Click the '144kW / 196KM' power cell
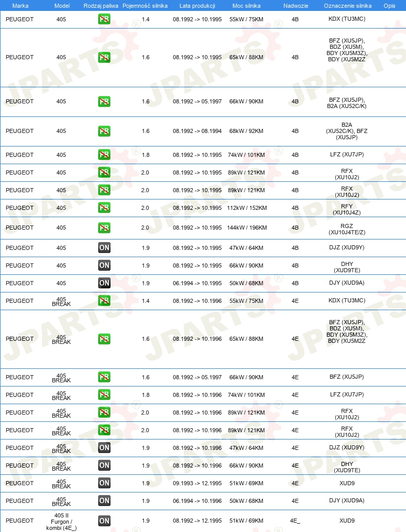Screen dimensions: 406x532 247,228
